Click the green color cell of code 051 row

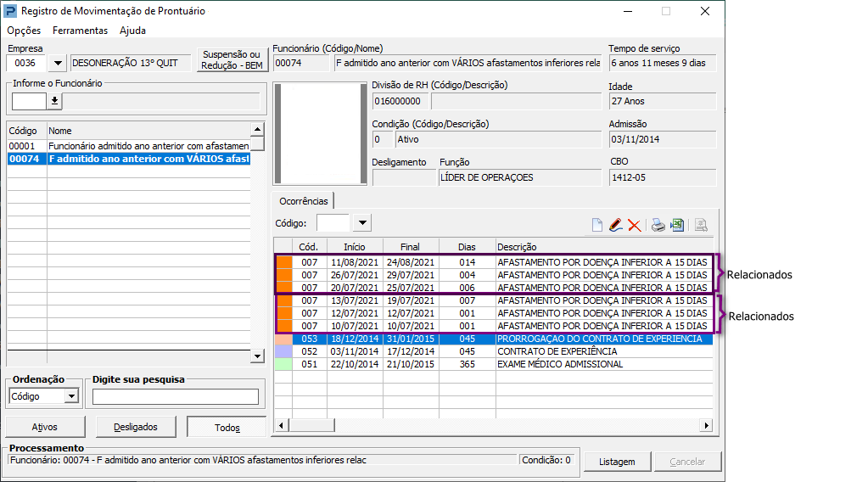coord(284,364)
